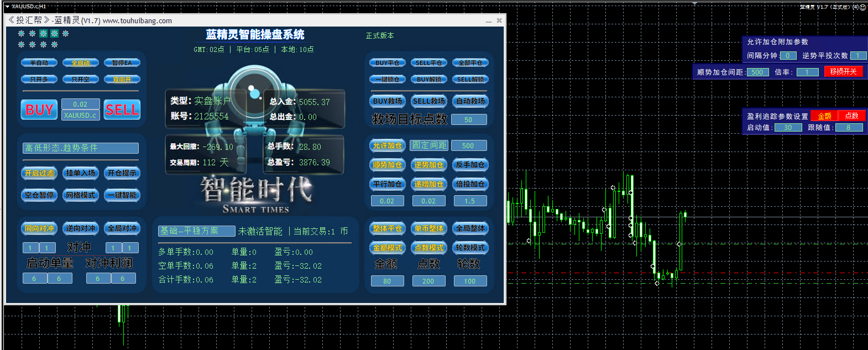Click the big BUY button
Image resolution: width=868 pixels, height=350 pixels.
[39, 109]
